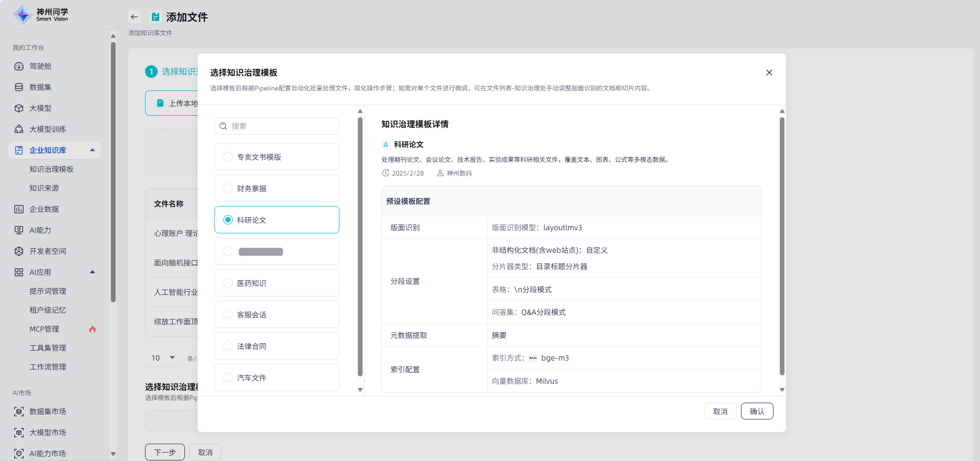Click the 神州数码 author text
This screenshot has width=980, height=461.
pos(459,173)
